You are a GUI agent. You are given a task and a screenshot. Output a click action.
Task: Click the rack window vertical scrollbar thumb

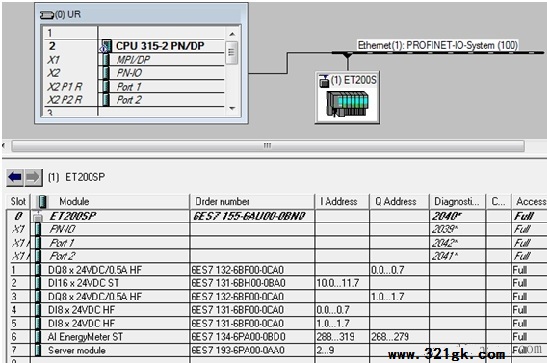point(232,53)
